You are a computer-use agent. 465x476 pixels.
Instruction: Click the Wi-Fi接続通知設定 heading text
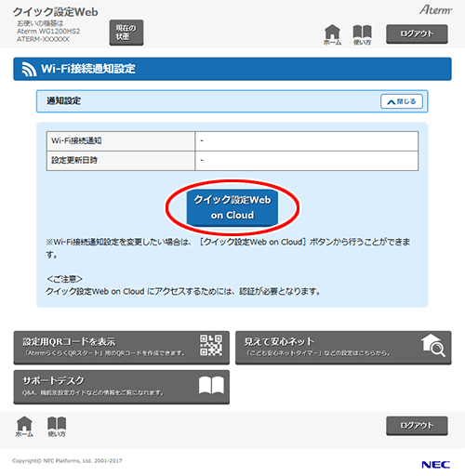(x=88, y=69)
